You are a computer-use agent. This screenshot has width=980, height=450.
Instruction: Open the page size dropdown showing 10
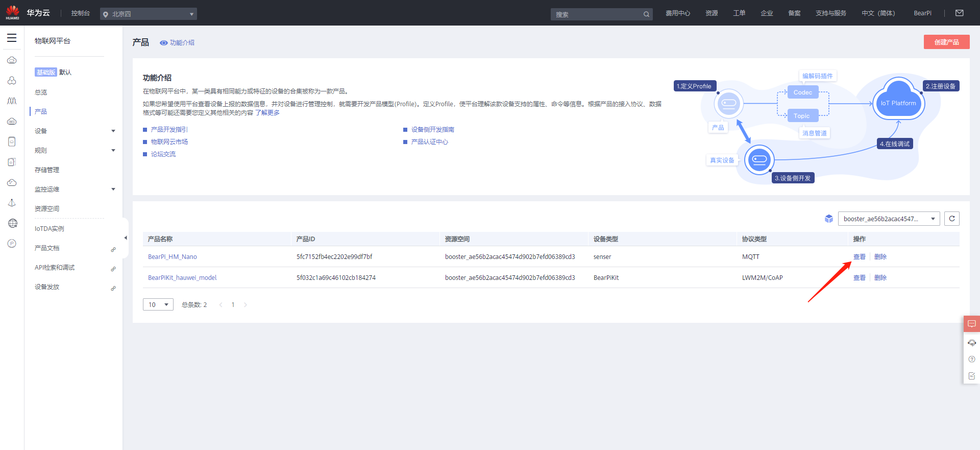(x=158, y=304)
